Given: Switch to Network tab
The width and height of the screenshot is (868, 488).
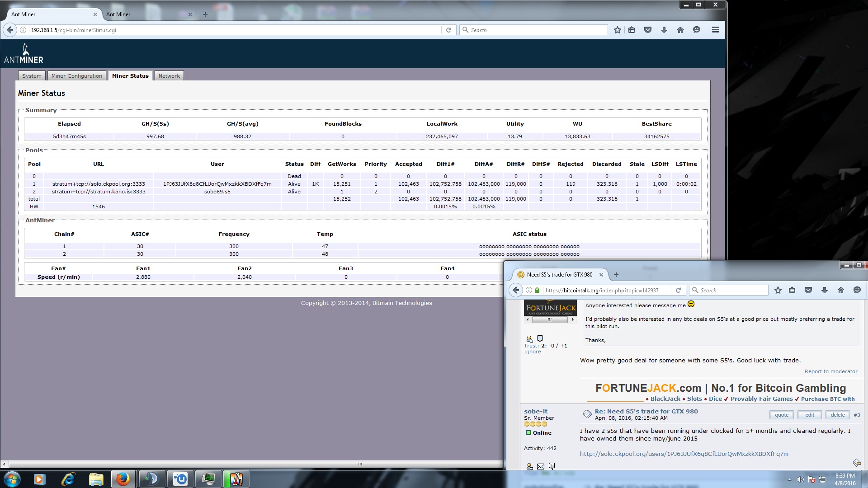Looking at the screenshot, I should pos(169,76).
